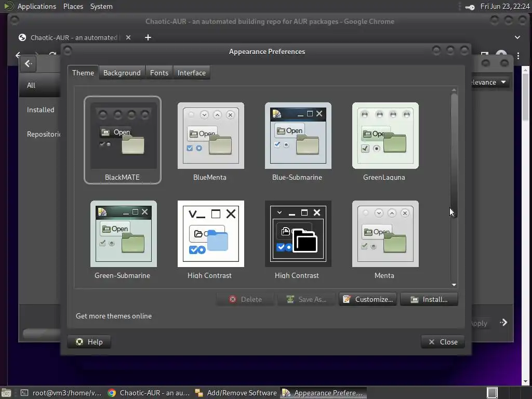Switch to the Background tab
532x399 pixels.
122,73
